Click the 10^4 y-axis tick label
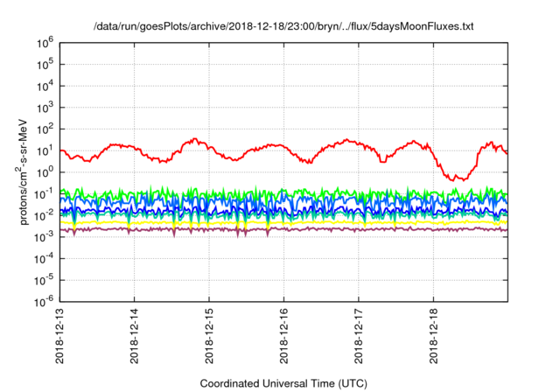 [45, 87]
